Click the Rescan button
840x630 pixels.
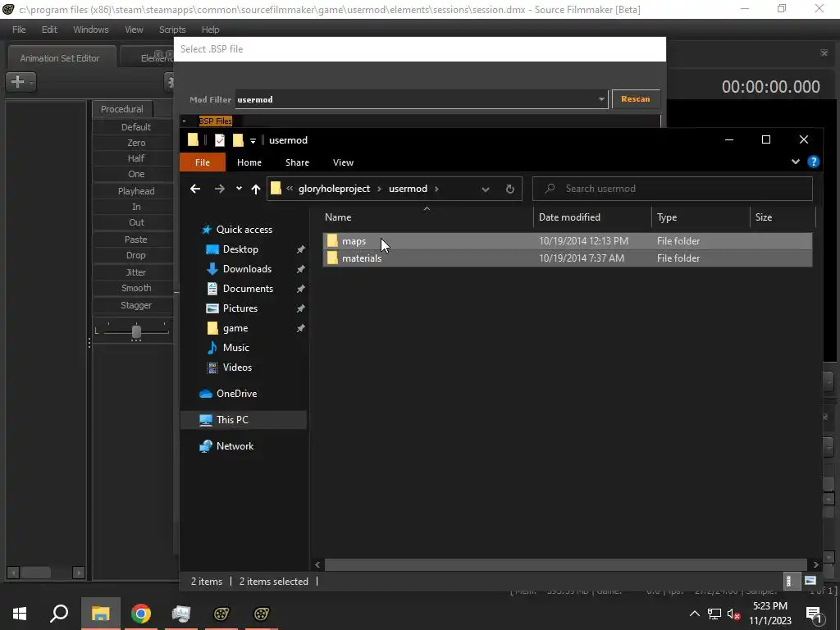636,99
